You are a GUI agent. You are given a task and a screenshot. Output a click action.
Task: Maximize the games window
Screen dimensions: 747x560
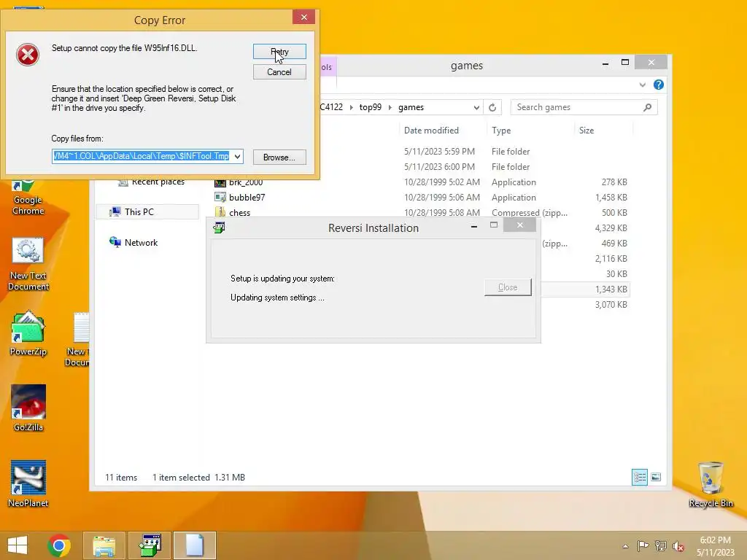click(625, 63)
